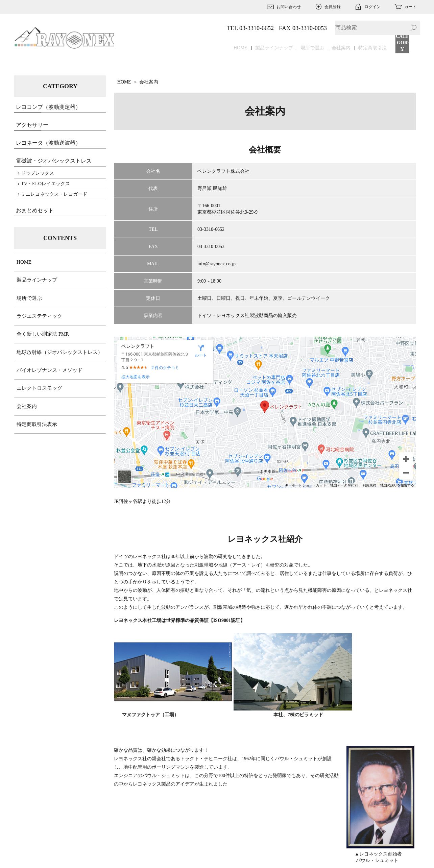Click 株式会社バーブラン map marker

pos(356,402)
